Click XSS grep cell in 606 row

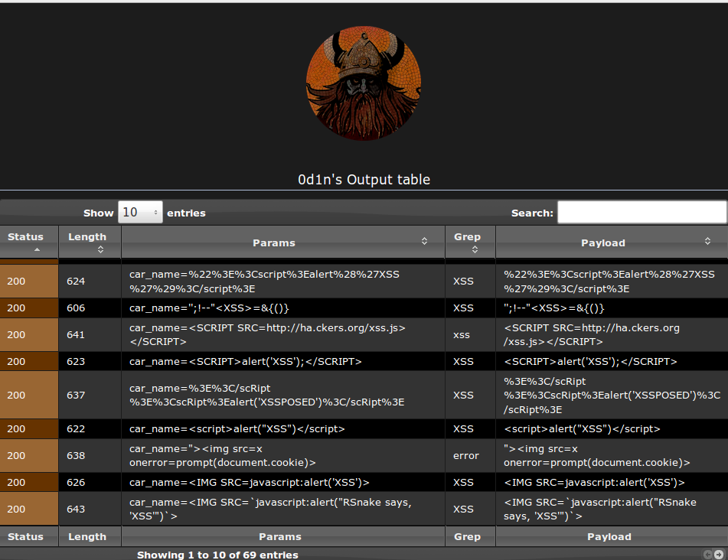click(470, 308)
